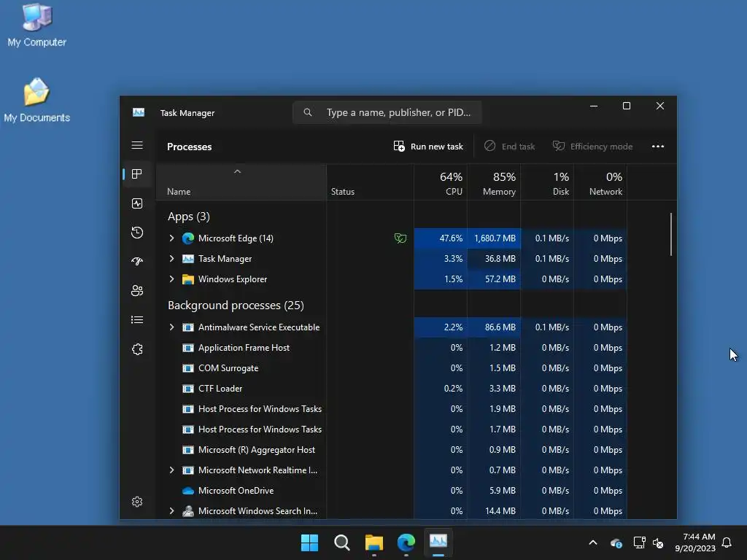747x560 pixels.
Task: Sort by the Status column header
Action: [x=370, y=182]
